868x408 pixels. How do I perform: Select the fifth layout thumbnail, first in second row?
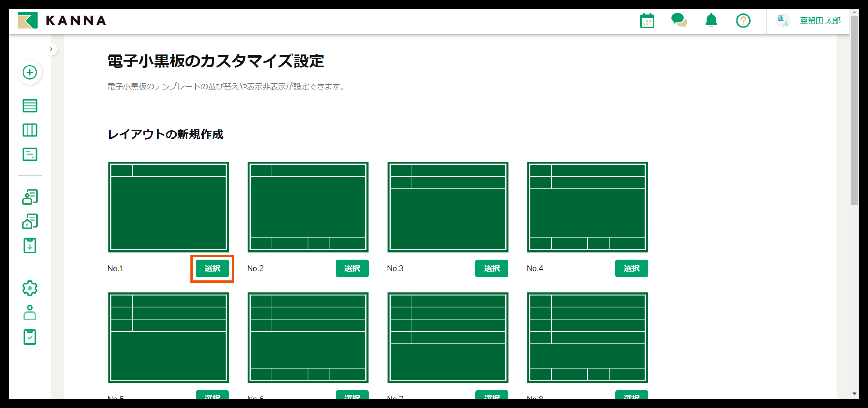pos(169,338)
